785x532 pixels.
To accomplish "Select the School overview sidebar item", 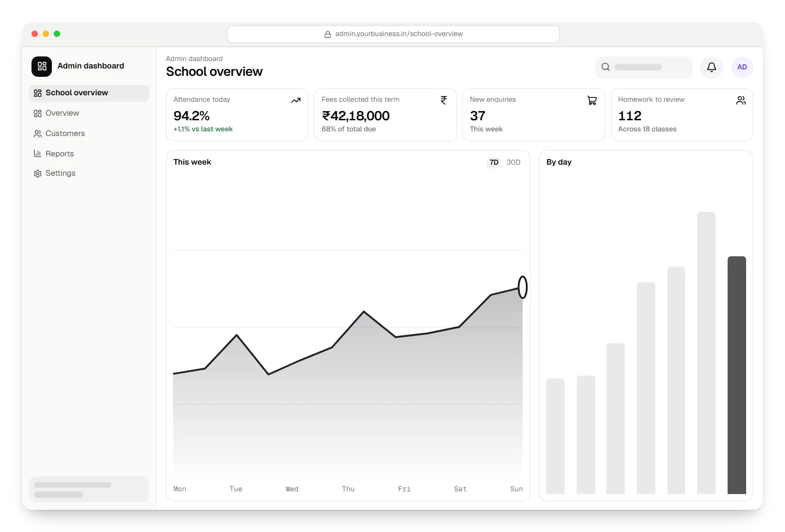I will point(89,93).
